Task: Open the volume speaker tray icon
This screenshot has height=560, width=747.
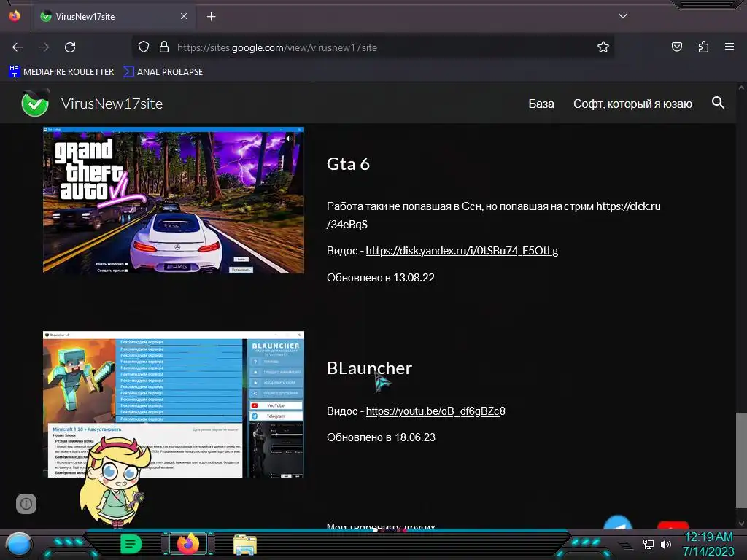Action: click(x=665, y=544)
